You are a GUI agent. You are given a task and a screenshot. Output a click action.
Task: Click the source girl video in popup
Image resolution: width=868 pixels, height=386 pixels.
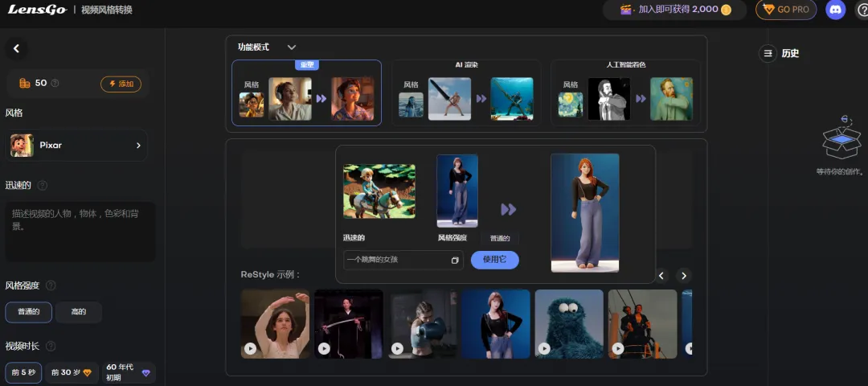(457, 191)
